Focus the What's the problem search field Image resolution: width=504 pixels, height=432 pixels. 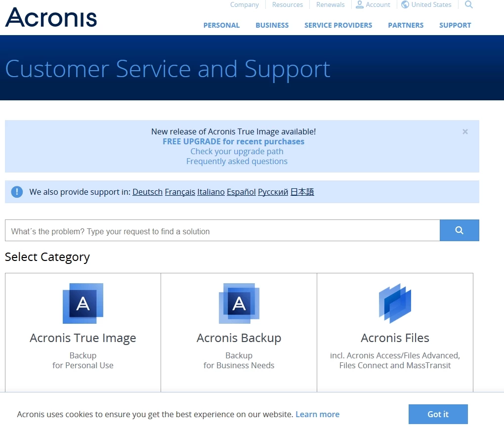tap(222, 230)
